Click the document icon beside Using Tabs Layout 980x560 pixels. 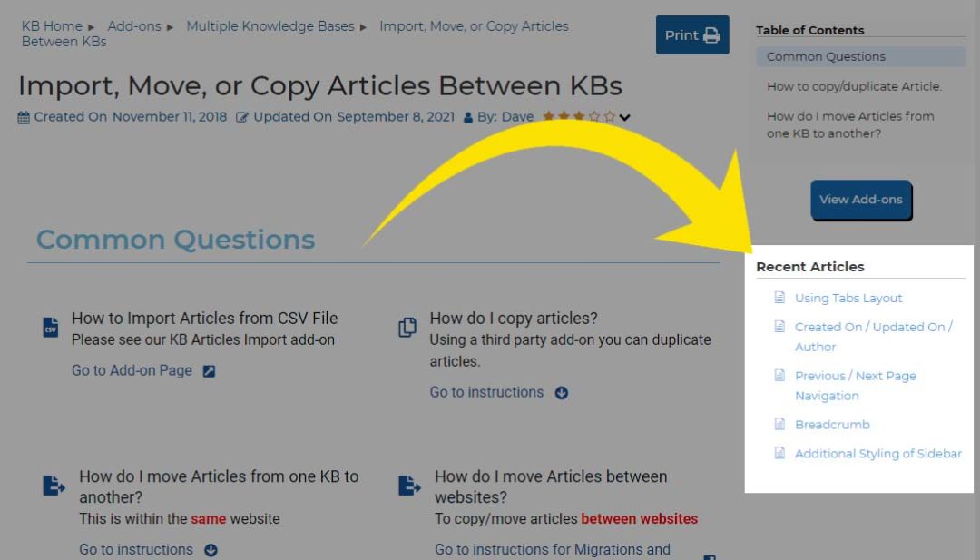pos(778,298)
